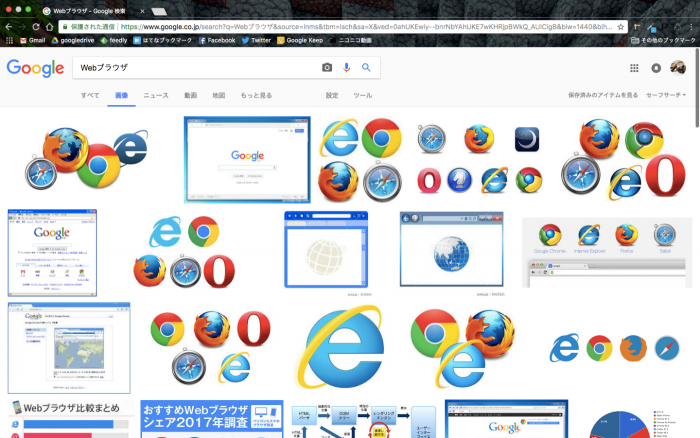
Task: Open 保存済みのアイテムを見る link
Action: point(602,95)
